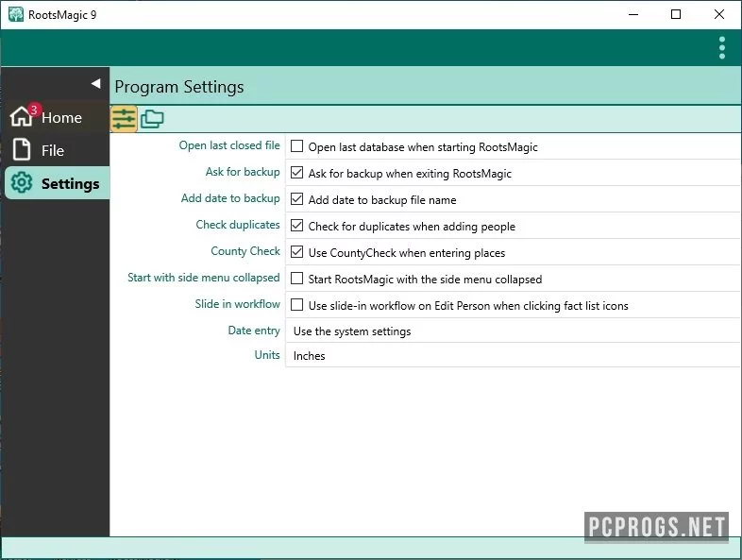This screenshot has width=742, height=560.
Task: Enable Start RootsMagic with side menu collapsed
Action: point(296,279)
